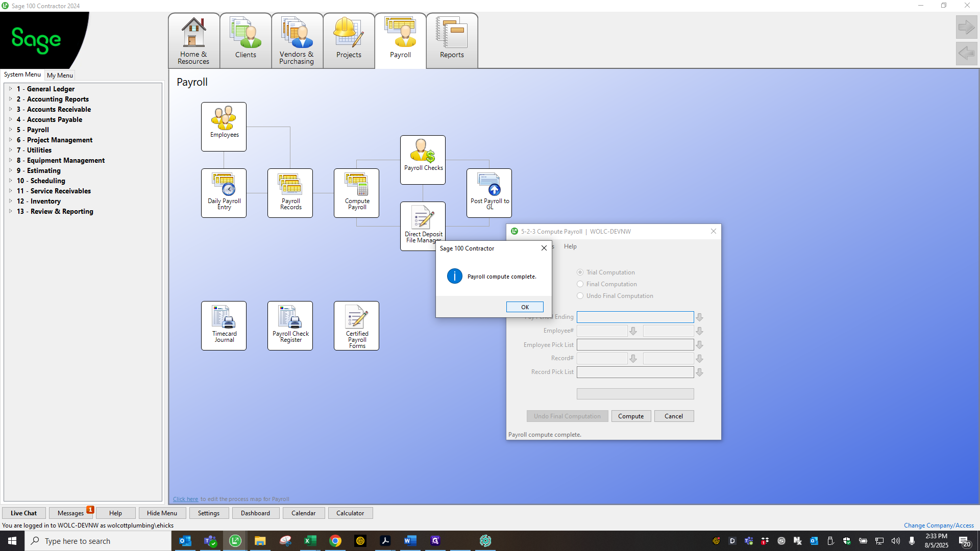Open Payroll Records icon
980x551 pixels.
(x=290, y=193)
